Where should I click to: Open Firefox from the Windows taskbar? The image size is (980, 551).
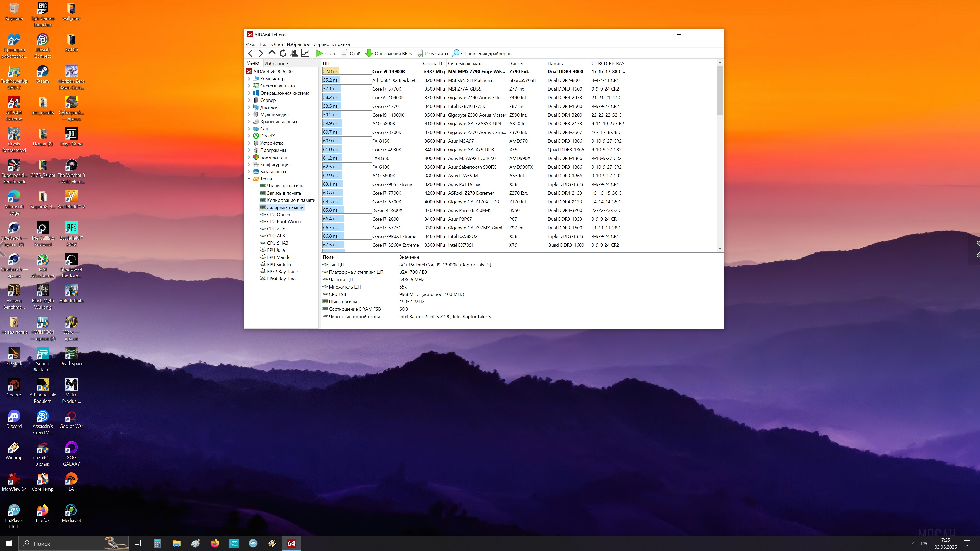(215, 543)
